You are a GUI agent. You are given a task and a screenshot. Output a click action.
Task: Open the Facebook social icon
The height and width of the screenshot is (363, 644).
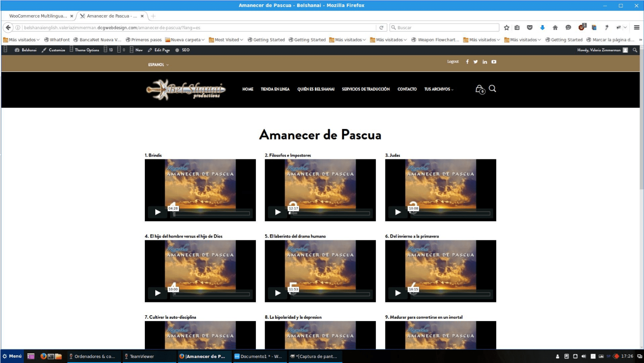(467, 62)
